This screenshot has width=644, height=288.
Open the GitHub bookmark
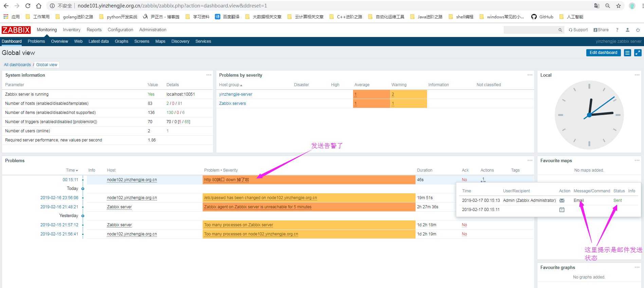click(x=542, y=17)
